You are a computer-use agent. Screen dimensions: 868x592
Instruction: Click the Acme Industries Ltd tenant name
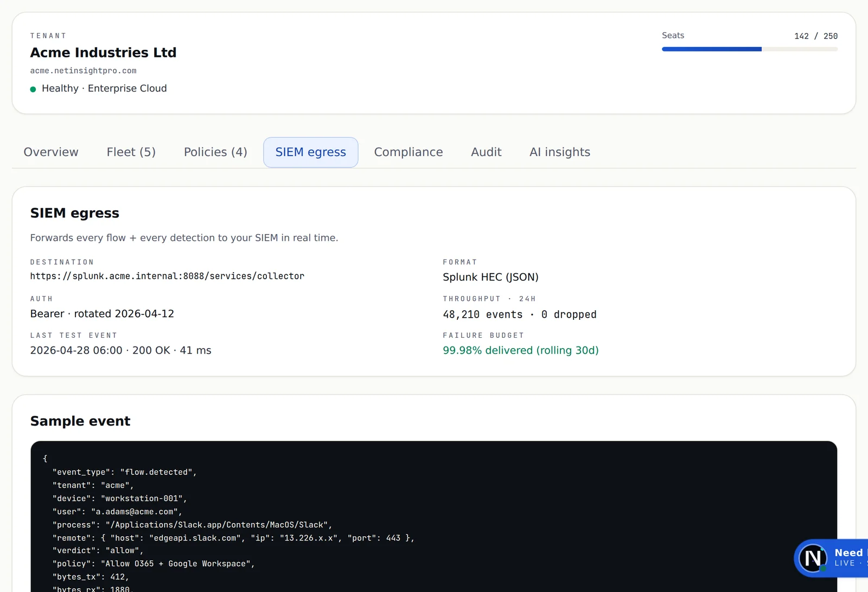click(104, 53)
